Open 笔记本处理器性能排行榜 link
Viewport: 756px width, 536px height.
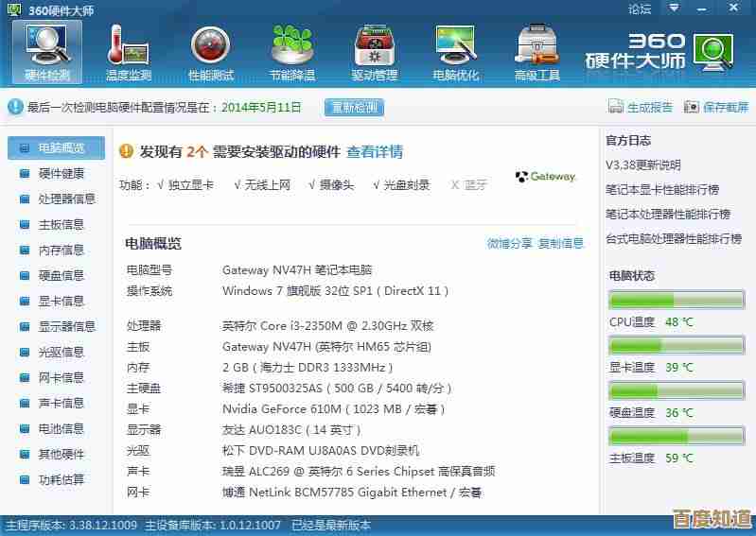[x=668, y=215]
